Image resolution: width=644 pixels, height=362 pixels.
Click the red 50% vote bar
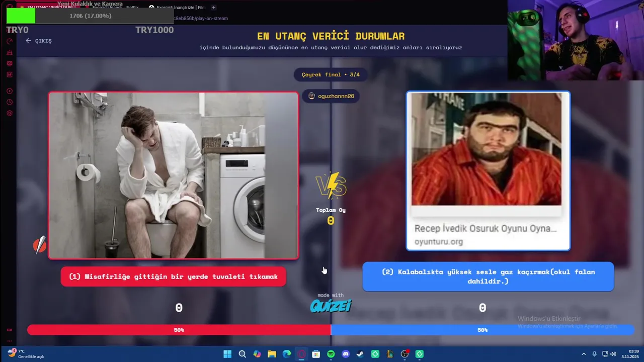tap(179, 330)
